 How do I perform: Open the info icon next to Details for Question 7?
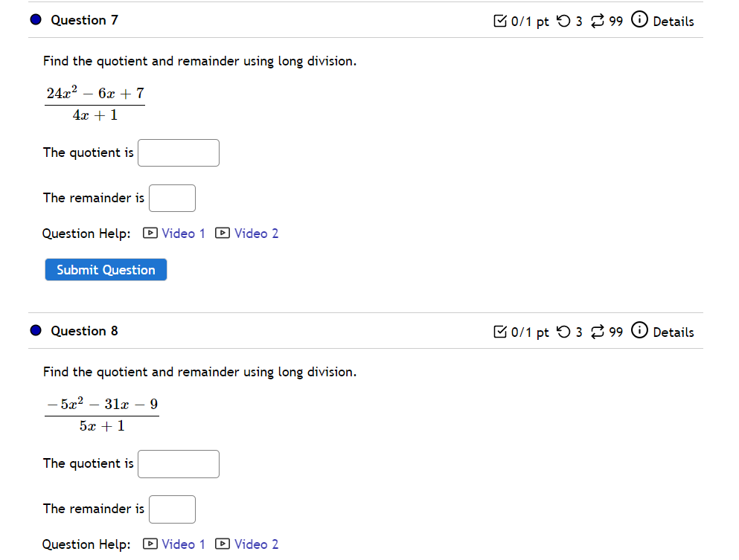coord(639,20)
